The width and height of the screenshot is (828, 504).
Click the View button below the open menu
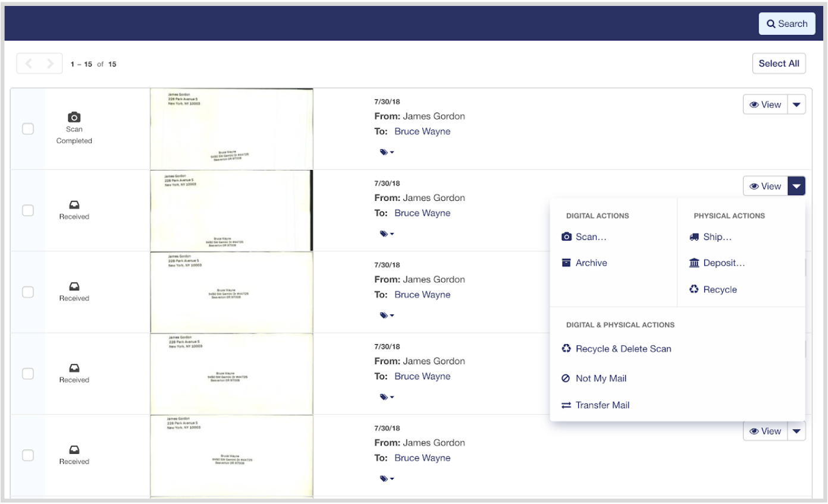coord(765,431)
